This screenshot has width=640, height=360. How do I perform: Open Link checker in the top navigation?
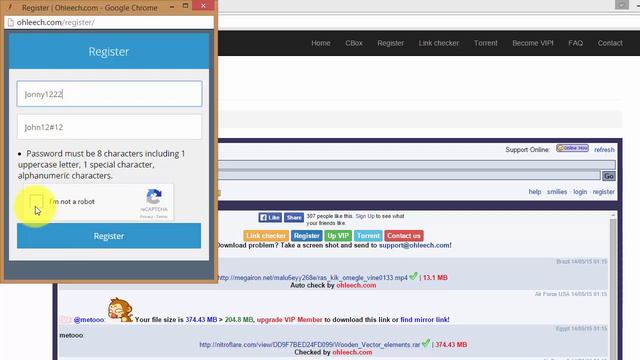click(x=439, y=43)
